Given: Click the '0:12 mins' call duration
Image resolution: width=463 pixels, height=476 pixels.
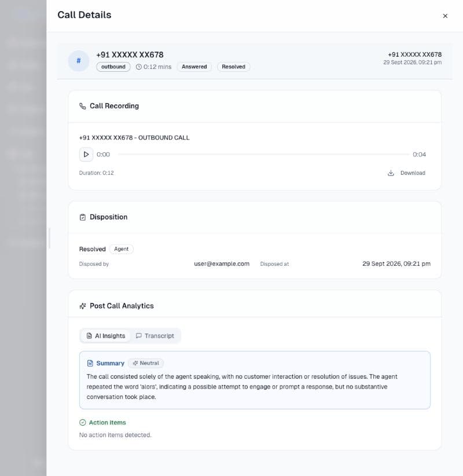Looking at the screenshot, I should tap(157, 67).
